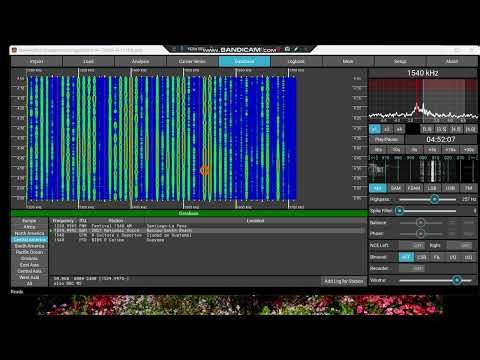Jump forward with the +10s button
The height and width of the screenshot is (360, 480).
coord(451,150)
